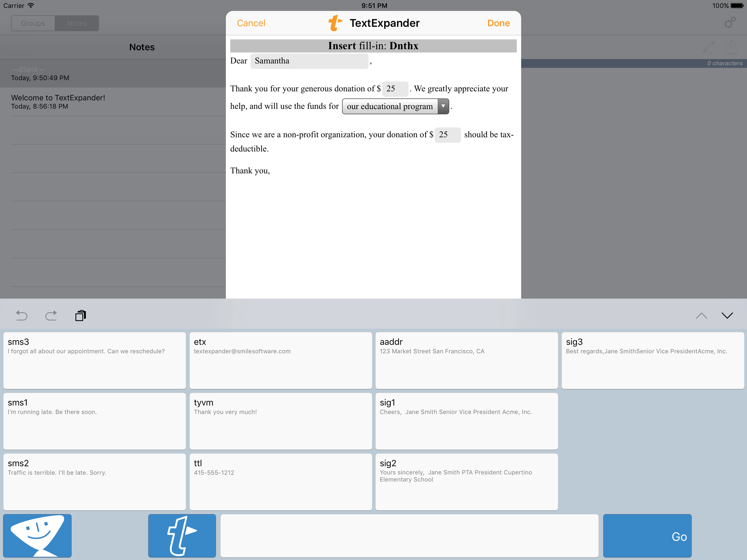This screenshot has height=560, width=747.
Task: Switch to the Groups tab
Action: tap(33, 23)
